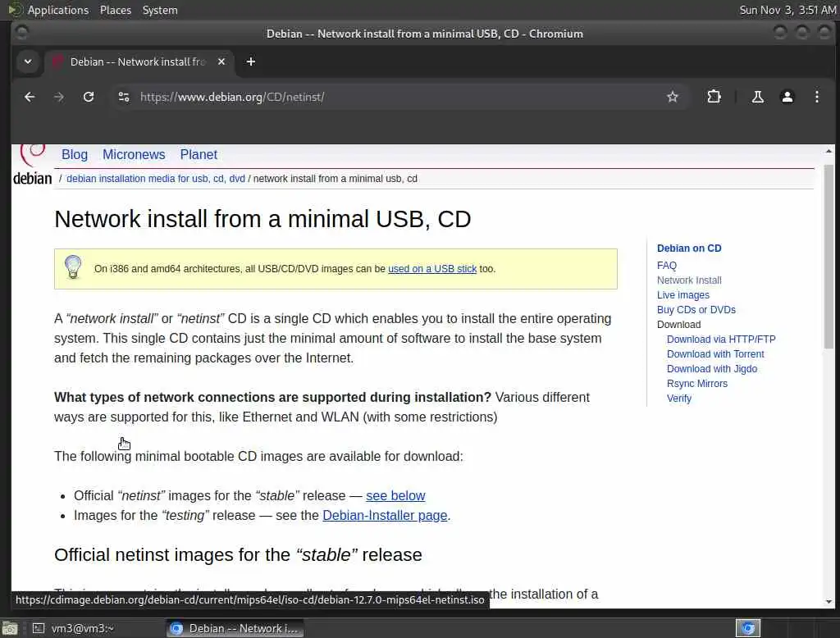This screenshot has width=840, height=638.
Task: Open the Live images sidebar link
Action: pos(683,295)
